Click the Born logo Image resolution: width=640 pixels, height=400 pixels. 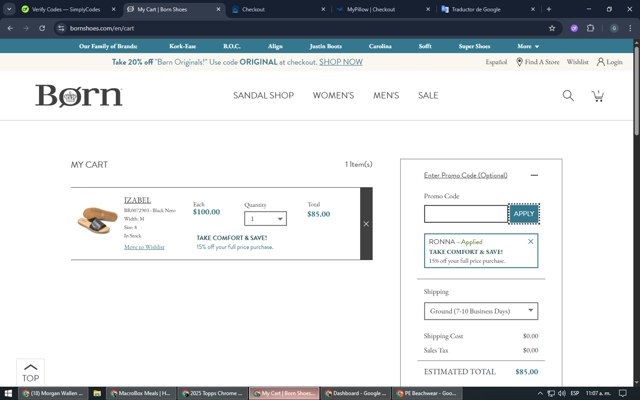(79, 96)
